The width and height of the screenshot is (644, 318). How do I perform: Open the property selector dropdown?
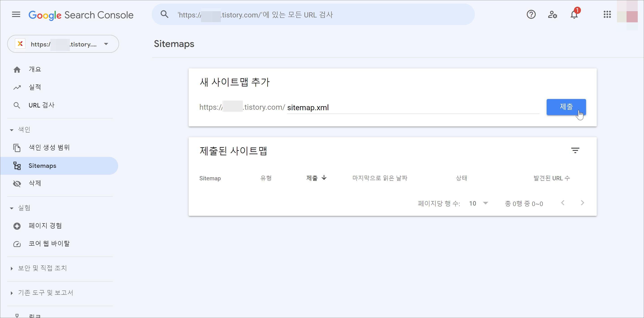coord(63,44)
